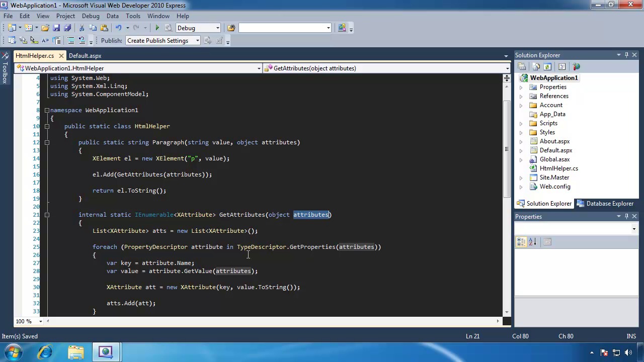The image size is (644, 362).
Task: Click Visual Web Developer taskbar icon
Action: 106,352
